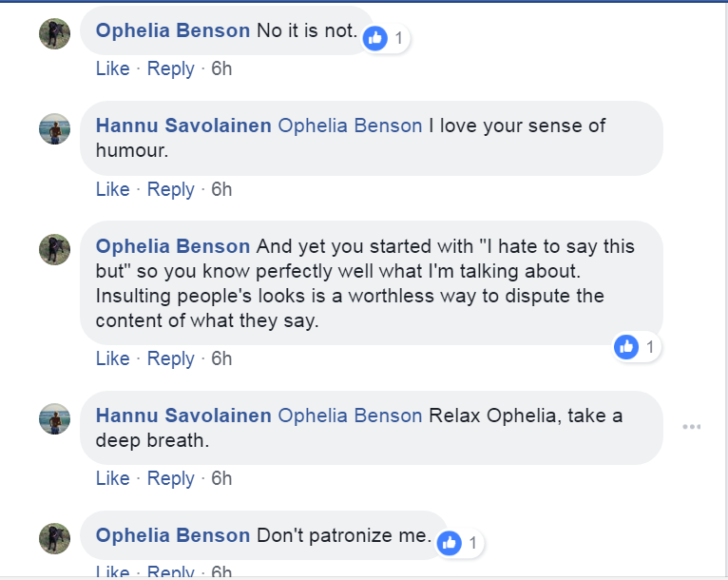Viewport: 728px width, 580px height.
Task: Like the "No it is not." comment
Action: (x=112, y=68)
